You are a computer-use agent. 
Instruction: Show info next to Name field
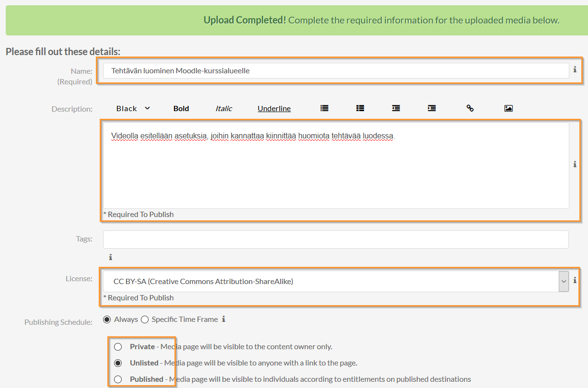[575, 69]
